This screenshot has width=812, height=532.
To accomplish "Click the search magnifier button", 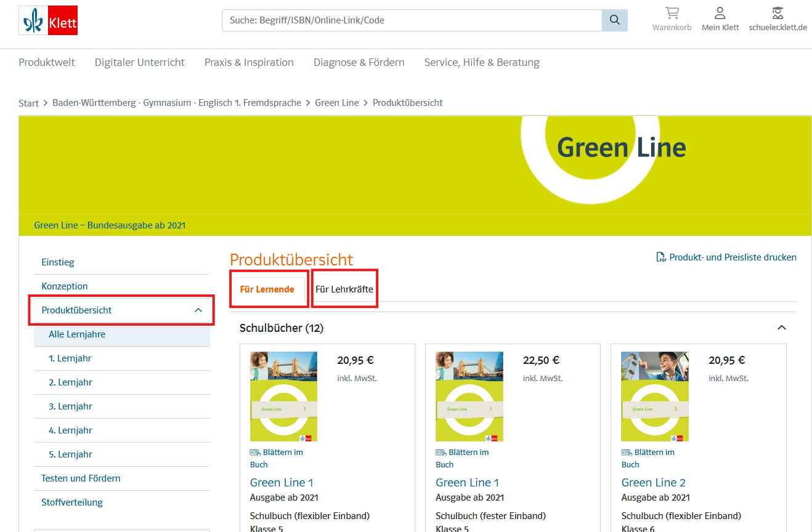I will pos(614,20).
